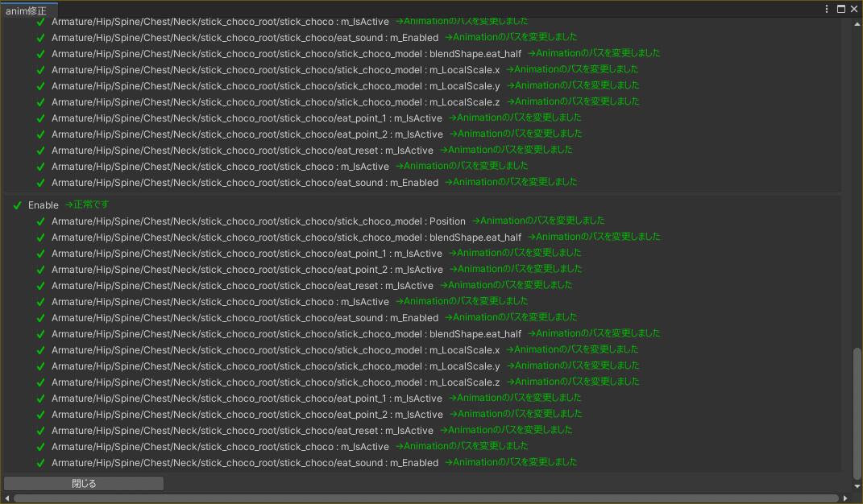Screen dimensions: 863x504
Task: Click the bottommost eat_sound : m_Enabled row text
Action: point(245,463)
